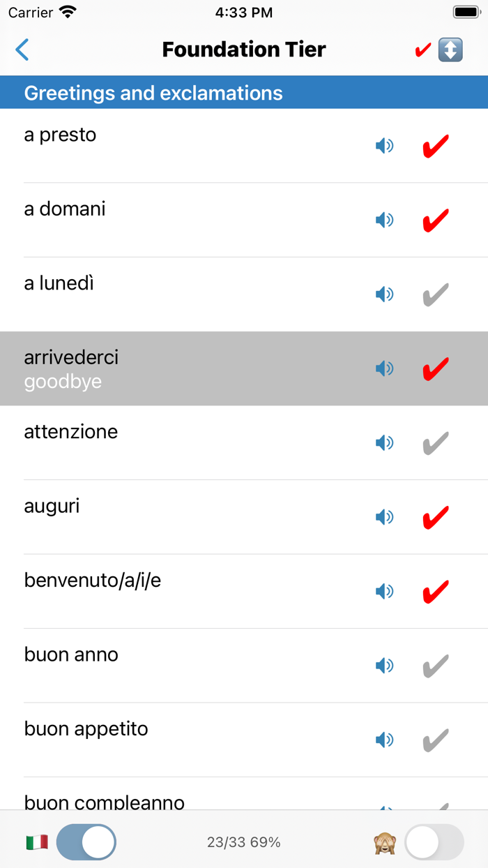Tap the highlighted "arrivederci goodbye" entry
Viewport: 488px width, 868px height.
point(174,368)
